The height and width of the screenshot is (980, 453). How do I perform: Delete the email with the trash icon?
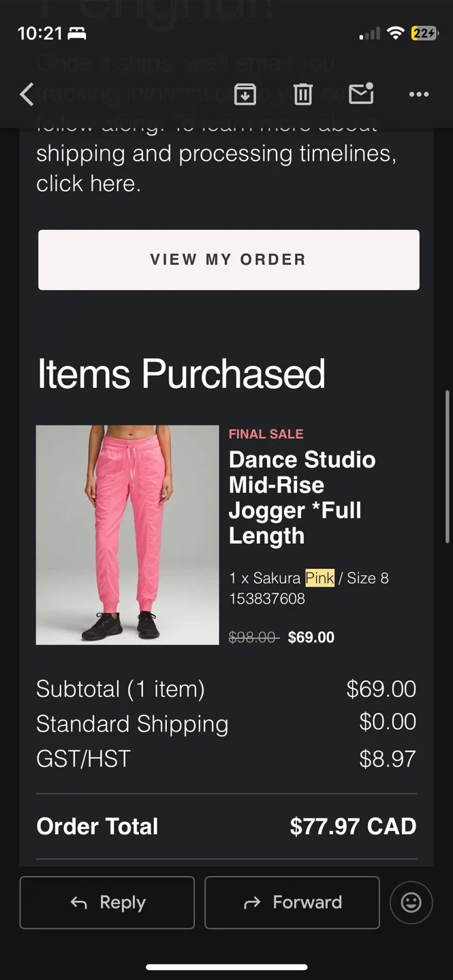(302, 95)
